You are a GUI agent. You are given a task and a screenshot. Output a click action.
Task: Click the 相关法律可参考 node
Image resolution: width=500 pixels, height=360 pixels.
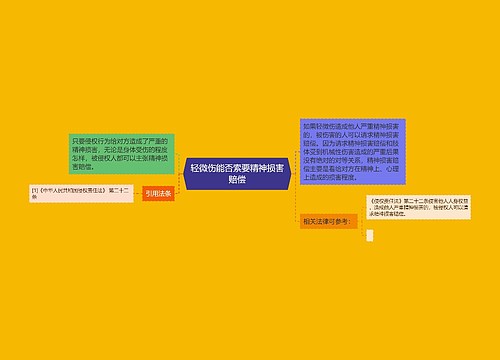click(329, 221)
